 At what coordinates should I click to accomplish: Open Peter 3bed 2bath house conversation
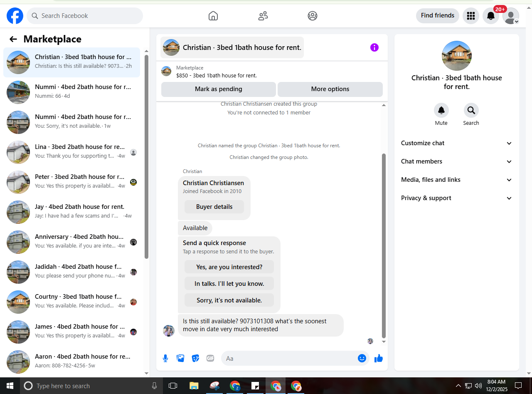[71, 182]
